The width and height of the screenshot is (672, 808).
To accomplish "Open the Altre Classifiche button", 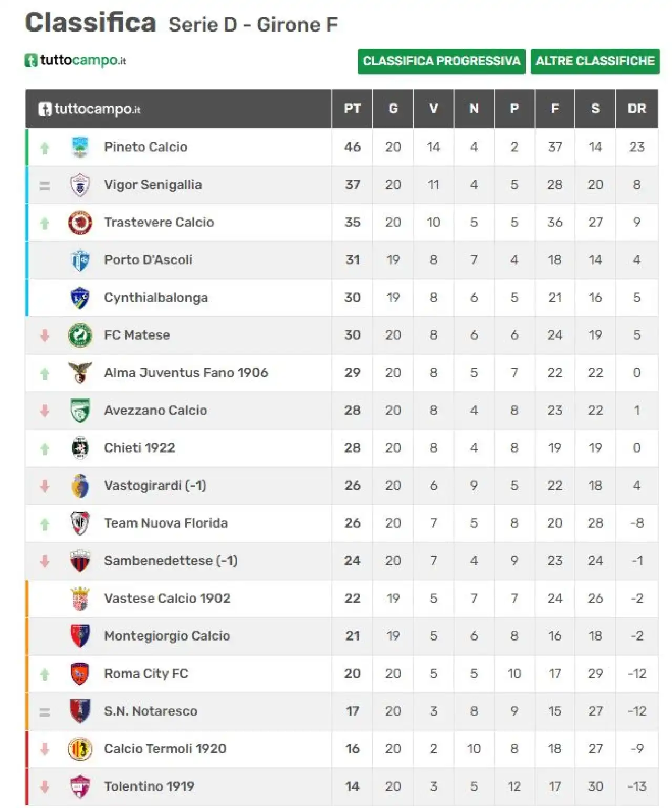I will click(x=595, y=61).
